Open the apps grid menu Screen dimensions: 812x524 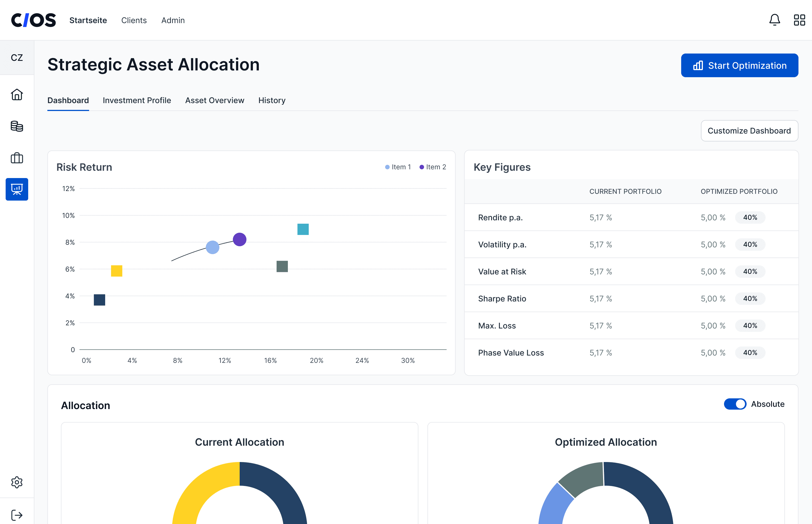(x=799, y=20)
